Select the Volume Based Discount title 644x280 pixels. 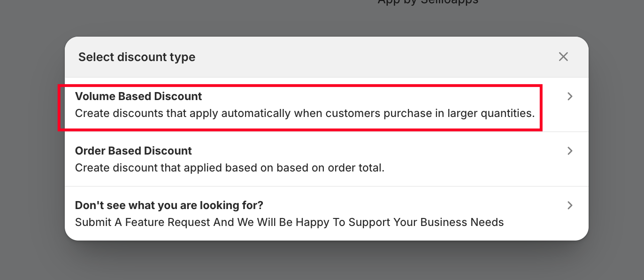tap(138, 96)
